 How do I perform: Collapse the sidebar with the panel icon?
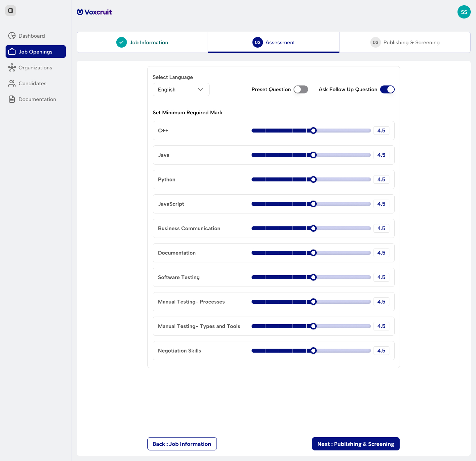coord(11,11)
